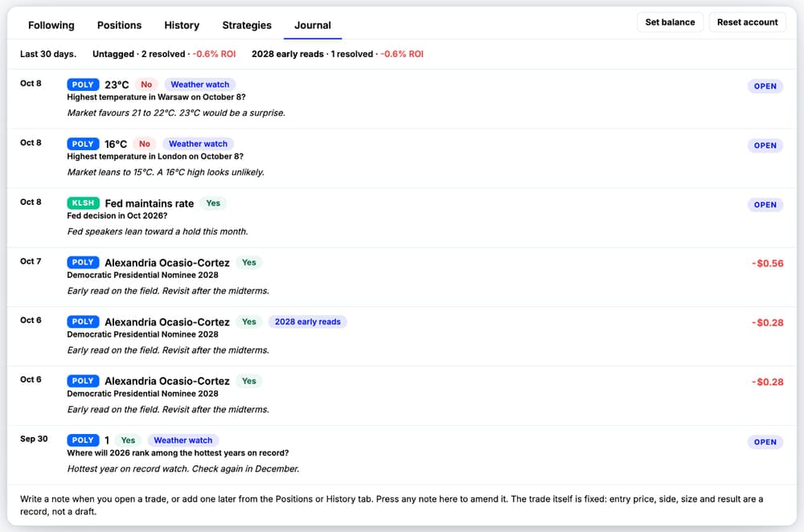804x532 pixels.
Task: Click the POLY badge on the Sep 30 entry
Action: pyautogui.click(x=83, y=440)
